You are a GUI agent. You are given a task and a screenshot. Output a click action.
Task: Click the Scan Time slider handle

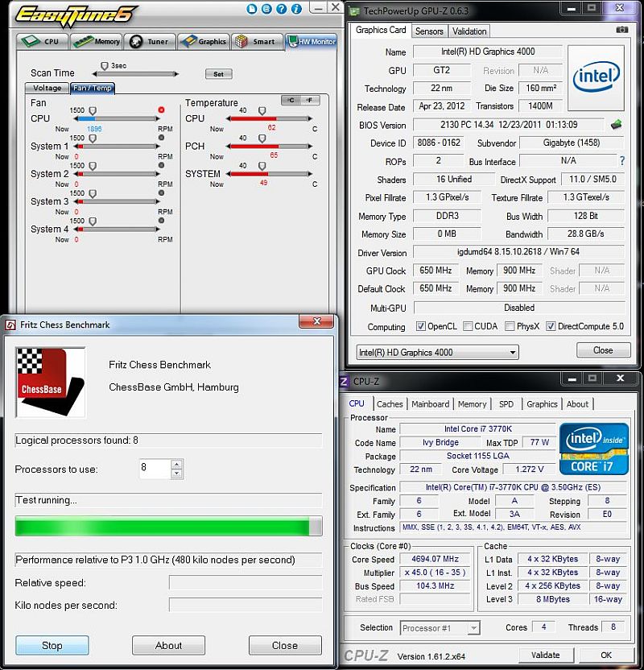tap(104, 66)
